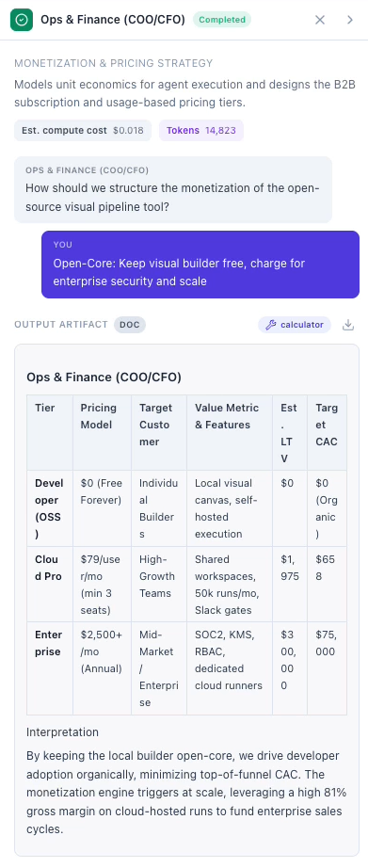Click the Tokens 14,823 chip
The width and height of the screenshot is (368, 868).
coord(201,131)
